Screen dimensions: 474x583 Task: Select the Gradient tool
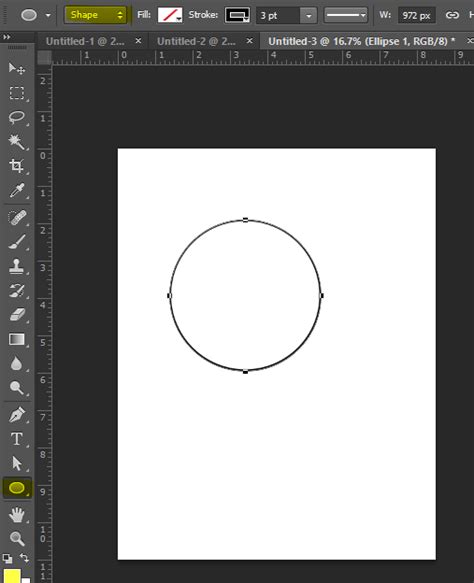[17, 339]
